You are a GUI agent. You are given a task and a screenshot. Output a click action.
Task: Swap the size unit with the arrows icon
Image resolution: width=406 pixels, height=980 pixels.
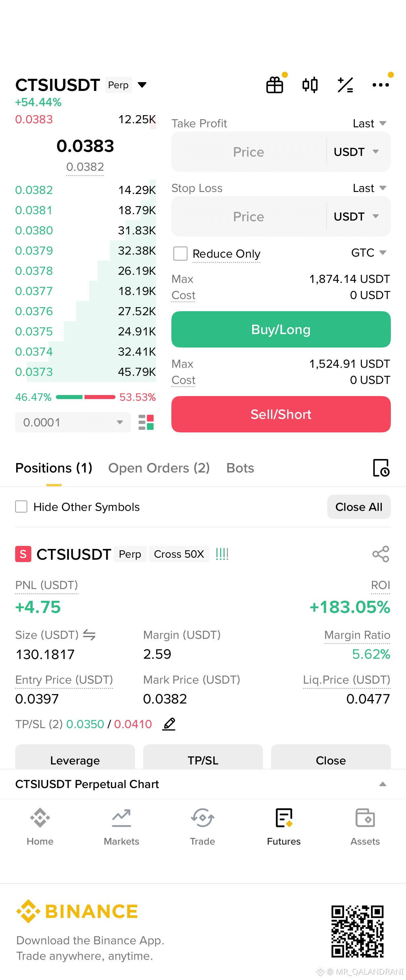tap(89, 634)
